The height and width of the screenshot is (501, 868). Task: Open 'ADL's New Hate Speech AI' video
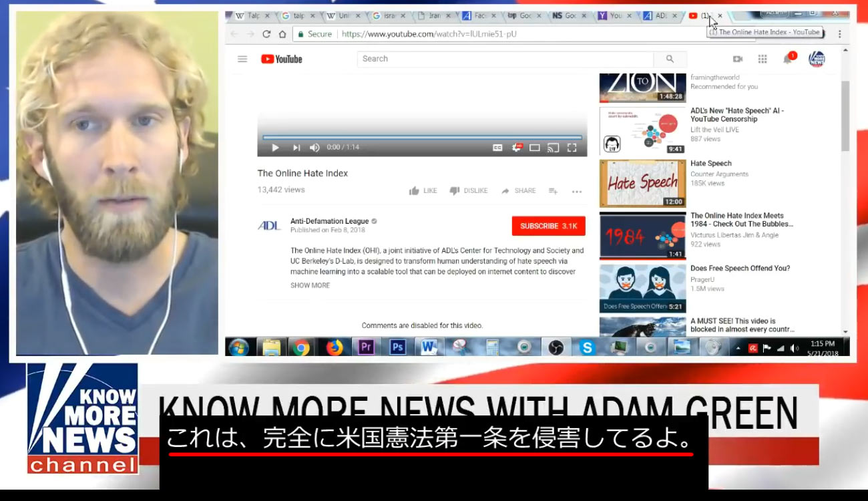point(737,115)
